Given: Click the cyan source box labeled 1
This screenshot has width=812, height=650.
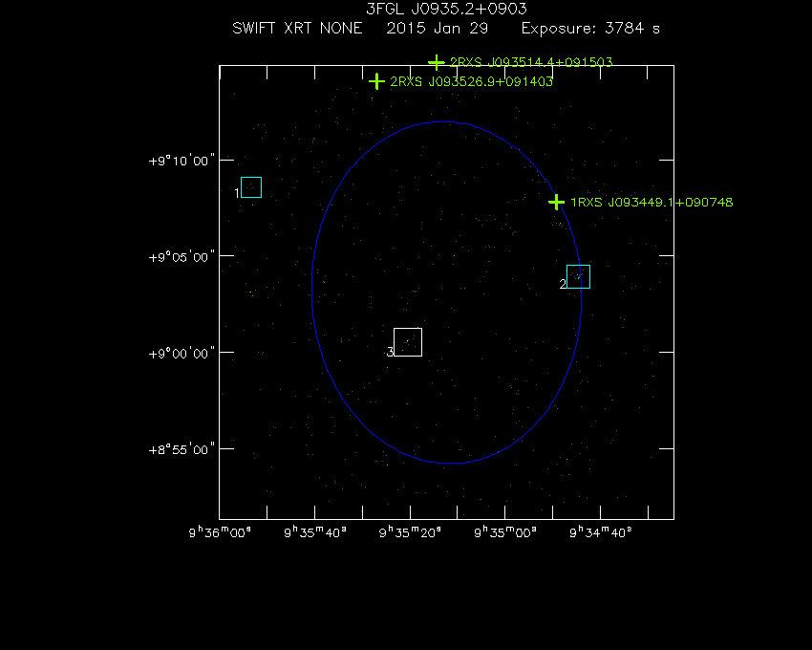Looking at the screenshot, I should tap(251, 187).
